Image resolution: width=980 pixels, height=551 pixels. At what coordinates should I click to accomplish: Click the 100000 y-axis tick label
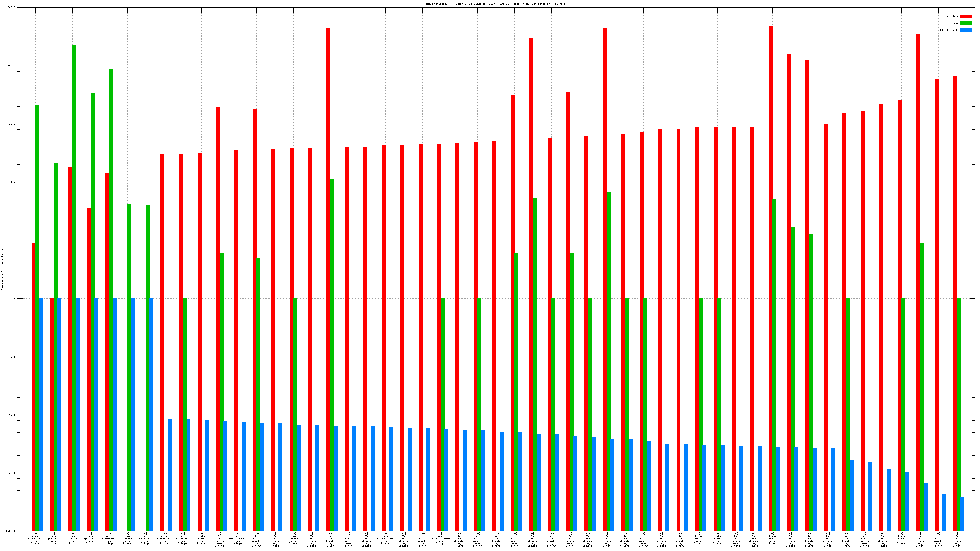[x=11, y=8]
